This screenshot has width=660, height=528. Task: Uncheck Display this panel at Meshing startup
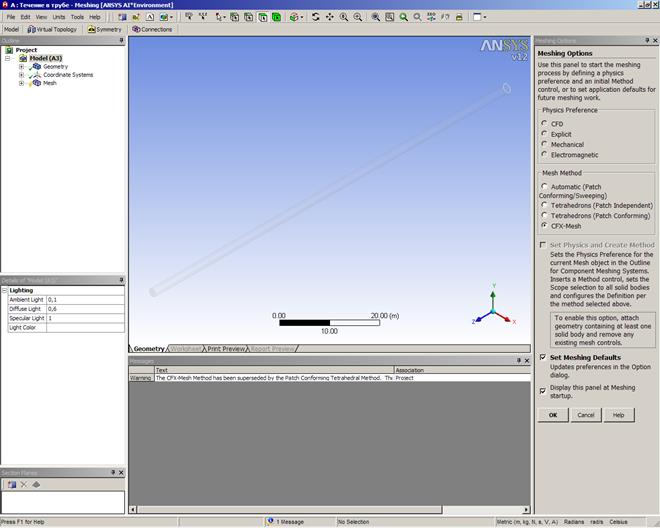(x=543, y=389)
